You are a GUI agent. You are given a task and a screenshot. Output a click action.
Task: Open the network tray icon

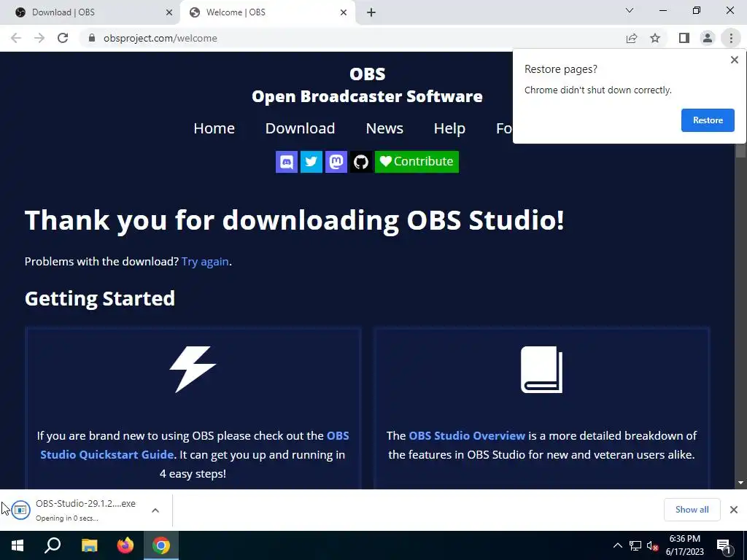click(x=635, y=545)
